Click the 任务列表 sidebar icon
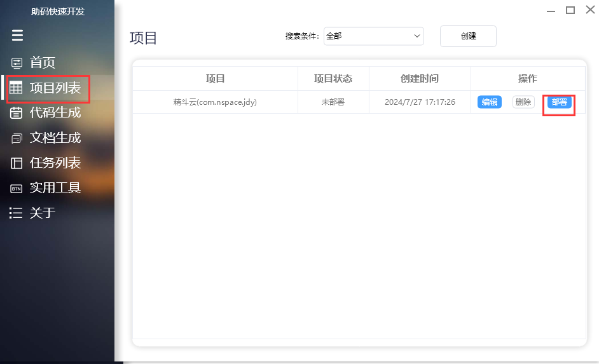The image size is (599, 364). click(17, 163)
